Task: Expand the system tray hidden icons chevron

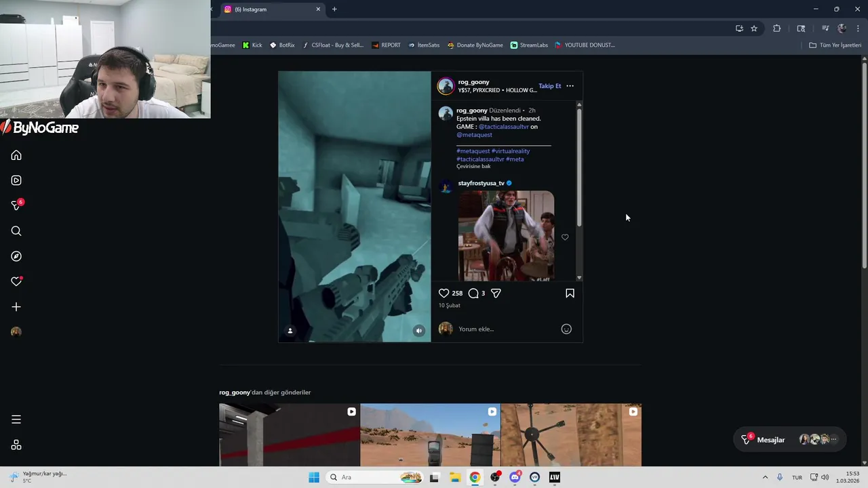Action: 765,477
